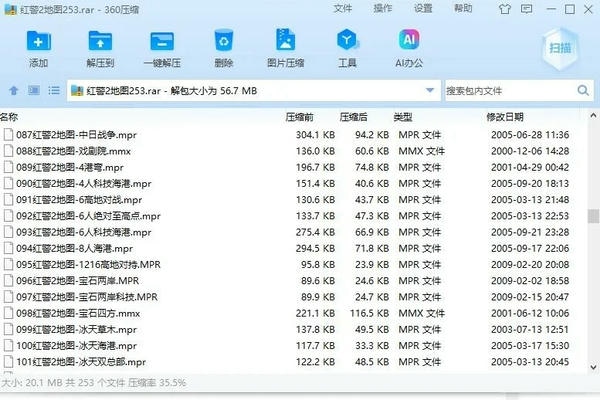Click the scrollbar up arrow

(x=593, y=115)
